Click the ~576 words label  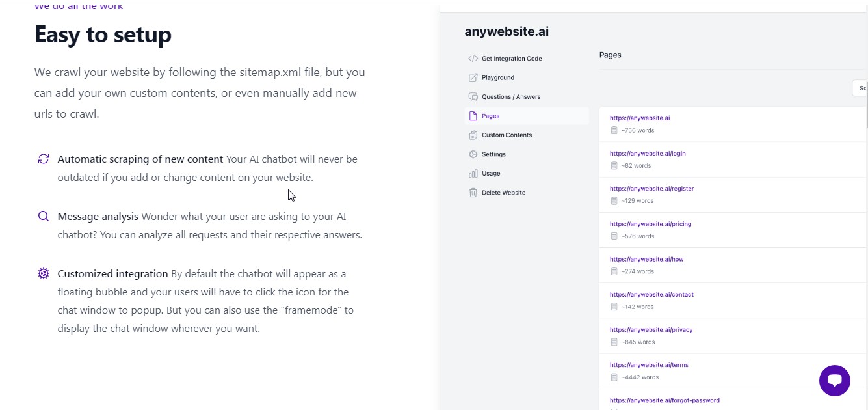(637, 236)
